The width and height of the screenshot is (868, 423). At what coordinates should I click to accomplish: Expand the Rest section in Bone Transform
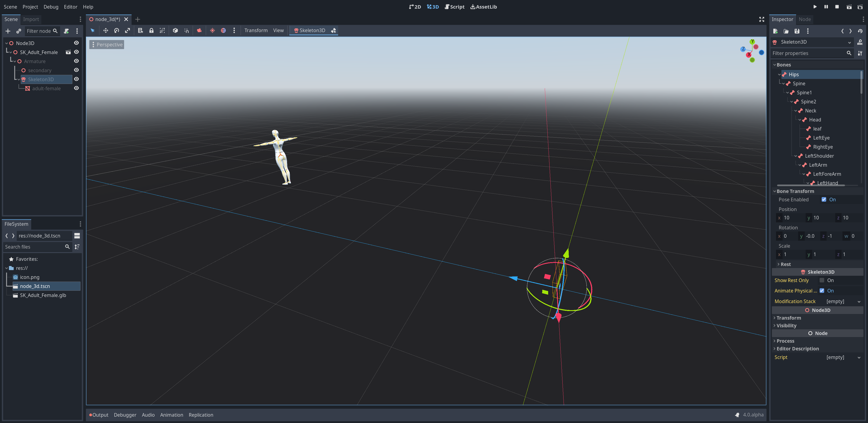tap(779, 264)
